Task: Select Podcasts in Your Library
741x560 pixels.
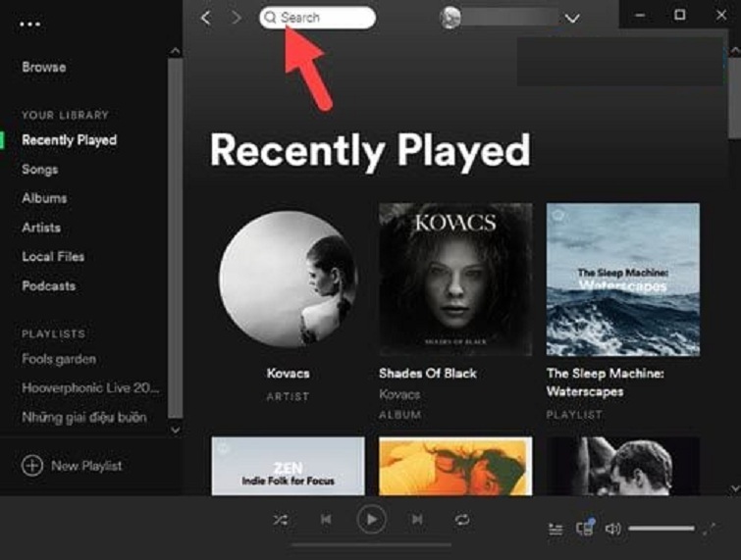Action: coord(49,285)
